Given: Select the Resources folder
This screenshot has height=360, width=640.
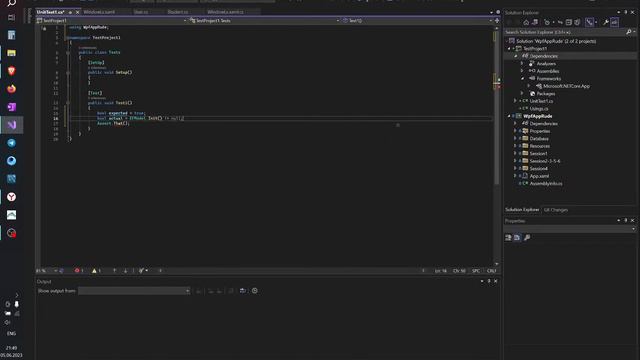Looking at the screenshot, I should point(540,146).
